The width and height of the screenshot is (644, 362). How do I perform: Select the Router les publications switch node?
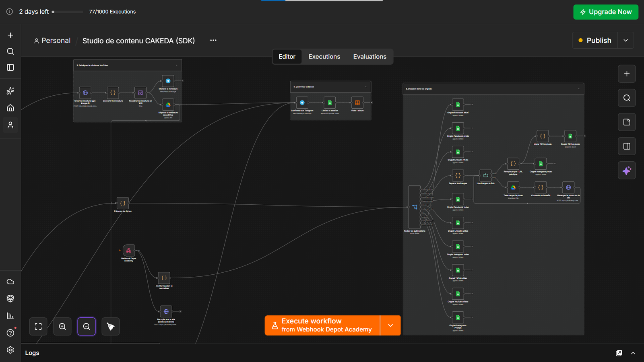(x=415, y=207)
